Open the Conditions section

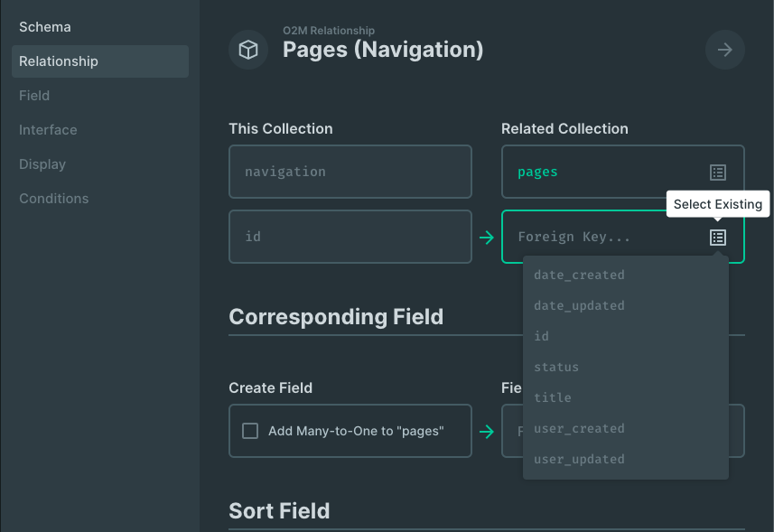[53, 198]
